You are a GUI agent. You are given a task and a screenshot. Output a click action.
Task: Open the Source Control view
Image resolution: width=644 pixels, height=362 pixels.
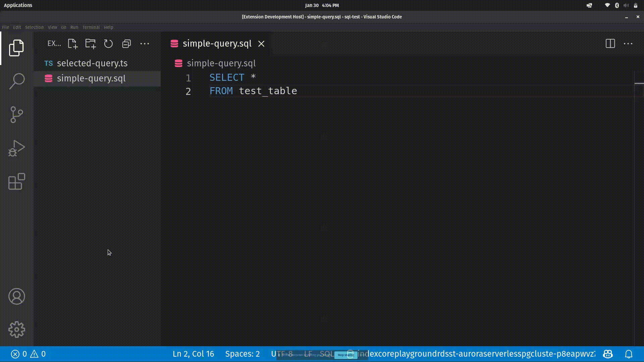[16, 115]
